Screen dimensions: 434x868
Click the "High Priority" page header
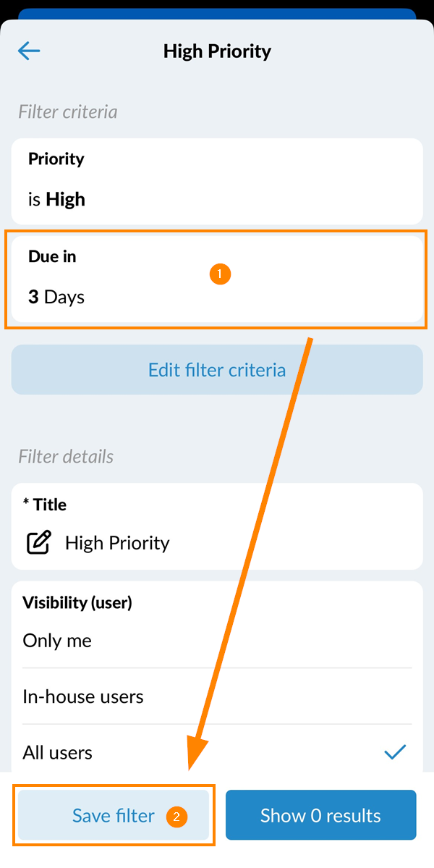pos(217,51)
